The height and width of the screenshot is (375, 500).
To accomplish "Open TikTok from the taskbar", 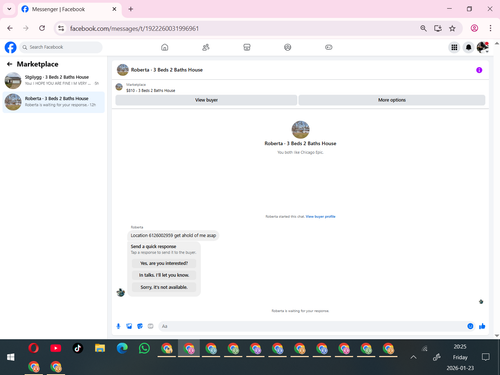I will (x=78, y=348).
